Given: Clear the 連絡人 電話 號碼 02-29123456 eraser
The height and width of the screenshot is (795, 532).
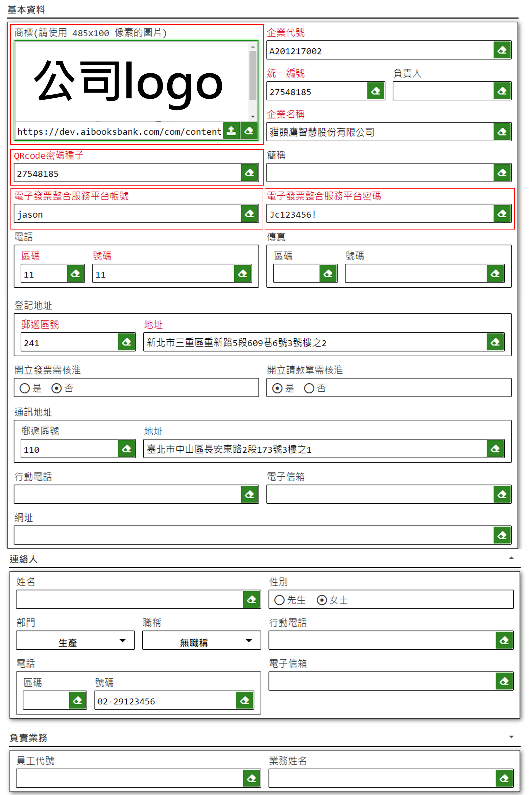Looking at the screenshot, I should coord(245,700).
